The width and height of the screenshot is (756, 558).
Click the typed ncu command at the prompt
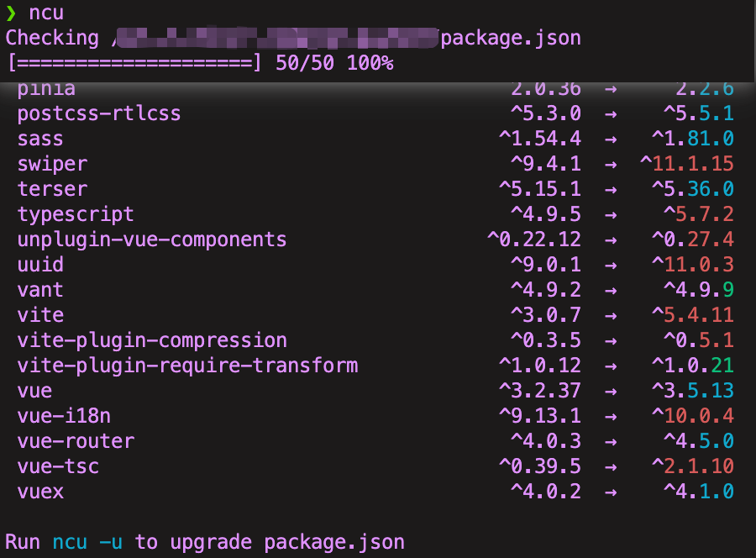pyautogui.click(x=46, y=13)
